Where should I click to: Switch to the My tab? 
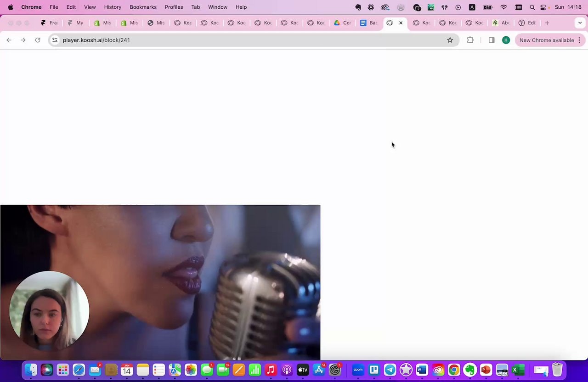75,23
